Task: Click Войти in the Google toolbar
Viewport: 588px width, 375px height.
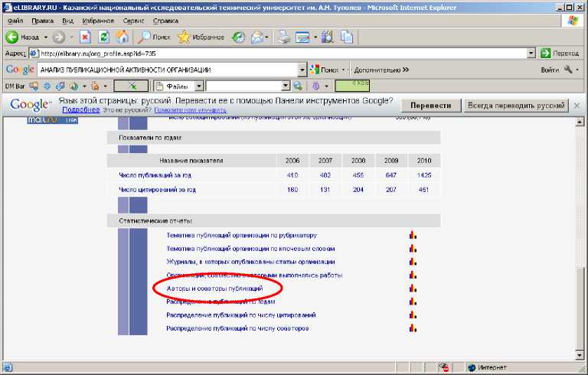Action: [x=550, y=70]
